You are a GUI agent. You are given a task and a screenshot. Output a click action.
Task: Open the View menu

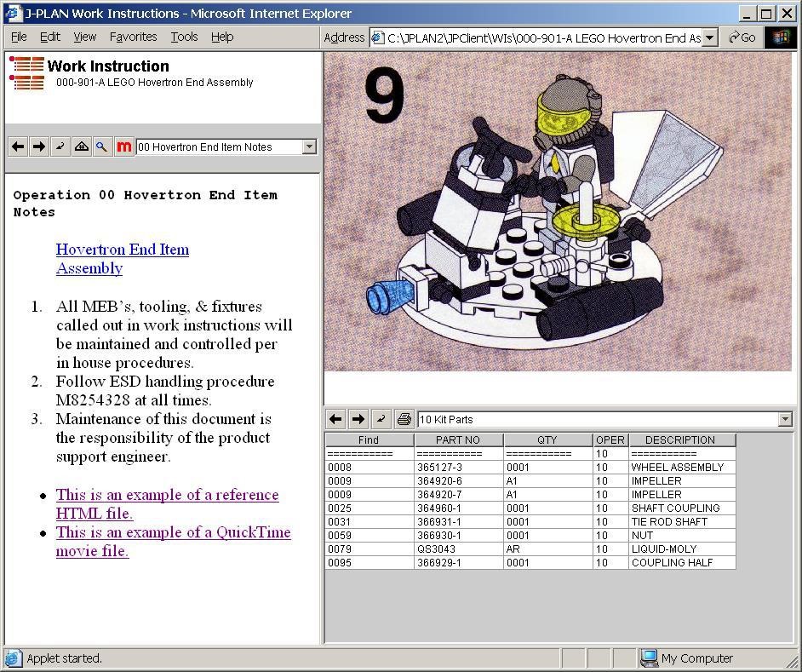[84, 37]
